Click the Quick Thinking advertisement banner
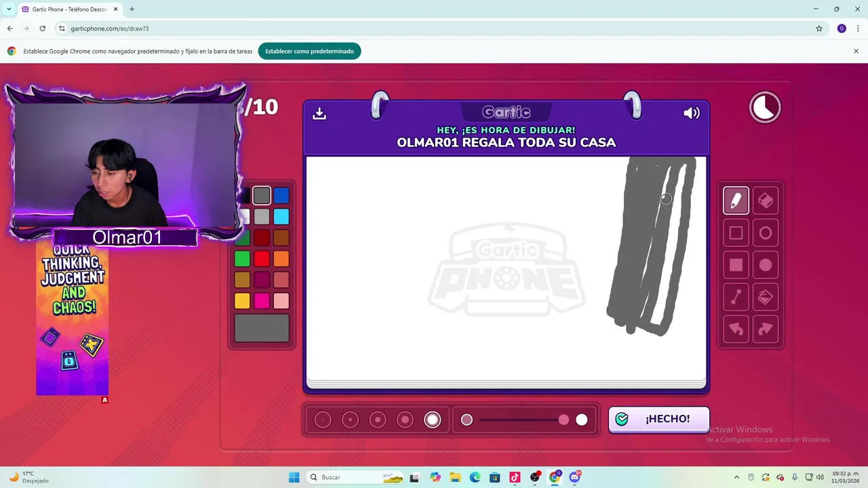The image size is (868, 488). click(73, 320)
